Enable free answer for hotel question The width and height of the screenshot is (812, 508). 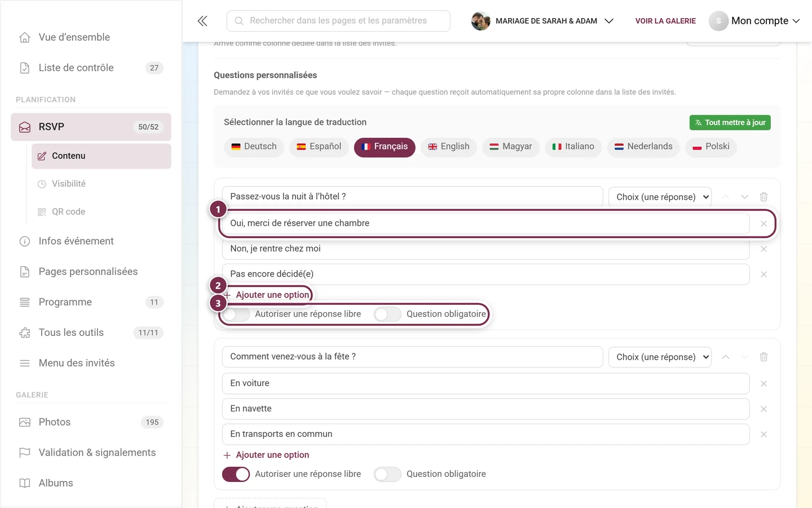(236, 314)
